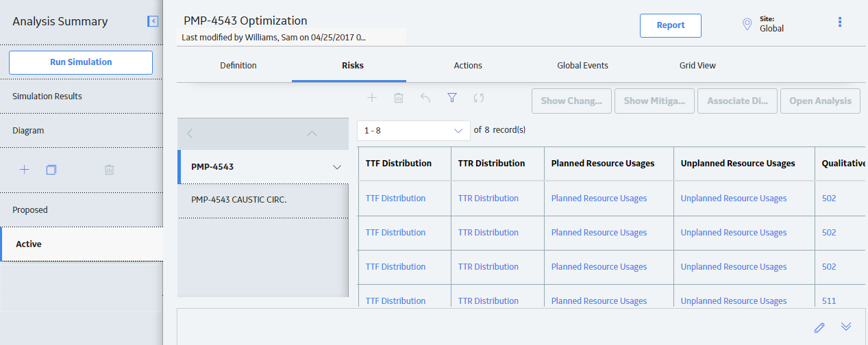Click the Run Simulation button
Screen dimensions: 868x345
[x=81, y=62]
